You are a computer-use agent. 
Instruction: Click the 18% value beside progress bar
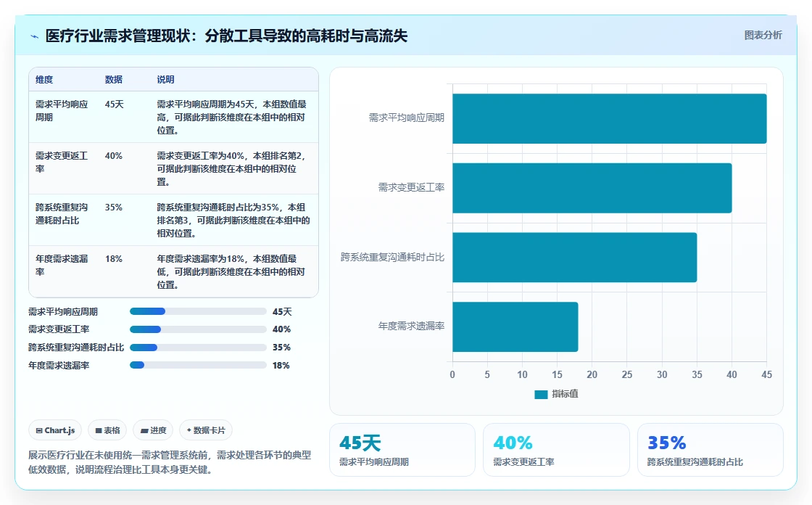(281, 366)
